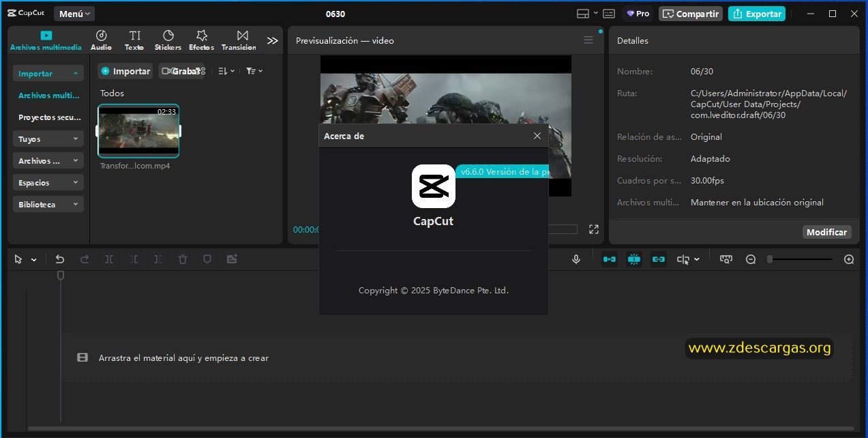Open the pointer tool mode dropdown

coord(33,259)
